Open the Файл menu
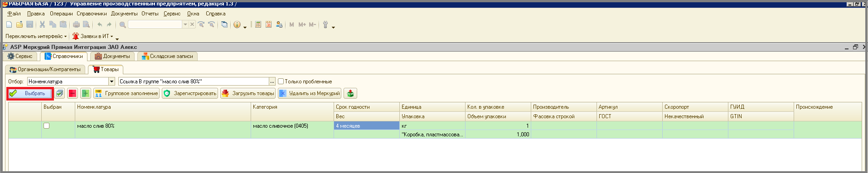The width and height of the screenshot is (868, 173). click(x=14, y=14)
